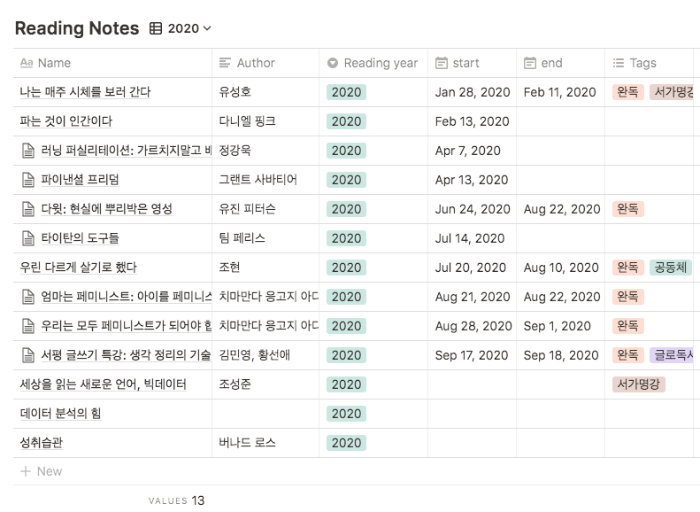Open page 파는 것이 인간이다
Screen dimensions: 700x512
(66, 121)
